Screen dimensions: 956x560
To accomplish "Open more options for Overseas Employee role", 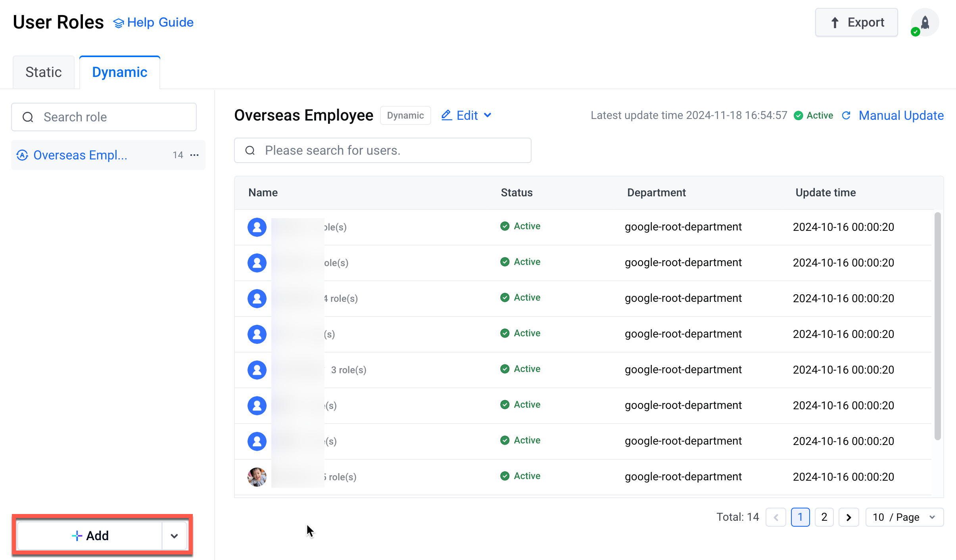I will 194,155.
